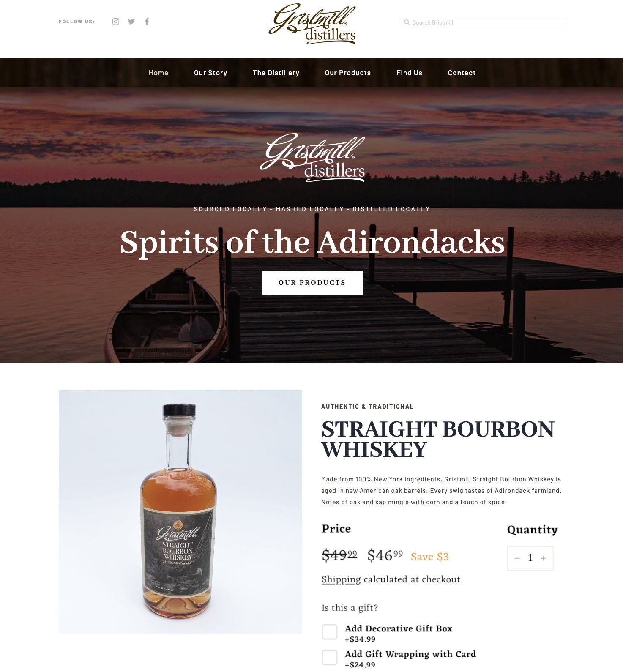Go to Our Story page
The height and width of the screenshot is (672, 623).
210,73
